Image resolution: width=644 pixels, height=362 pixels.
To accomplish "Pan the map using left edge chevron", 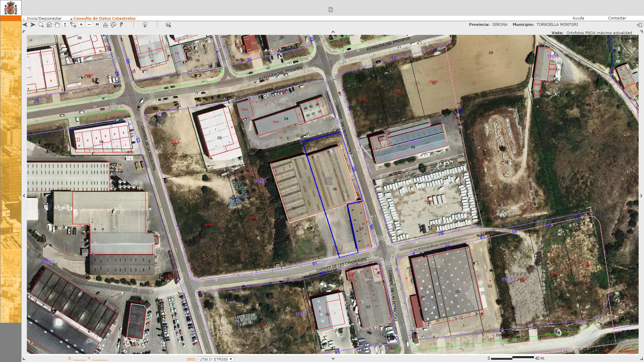I will (x=24, y=196).
